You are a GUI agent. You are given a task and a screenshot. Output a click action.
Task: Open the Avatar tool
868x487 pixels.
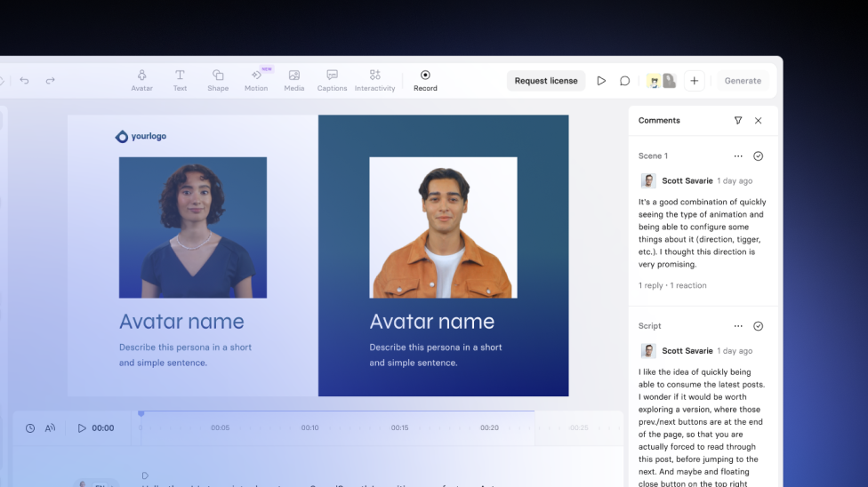141,81
